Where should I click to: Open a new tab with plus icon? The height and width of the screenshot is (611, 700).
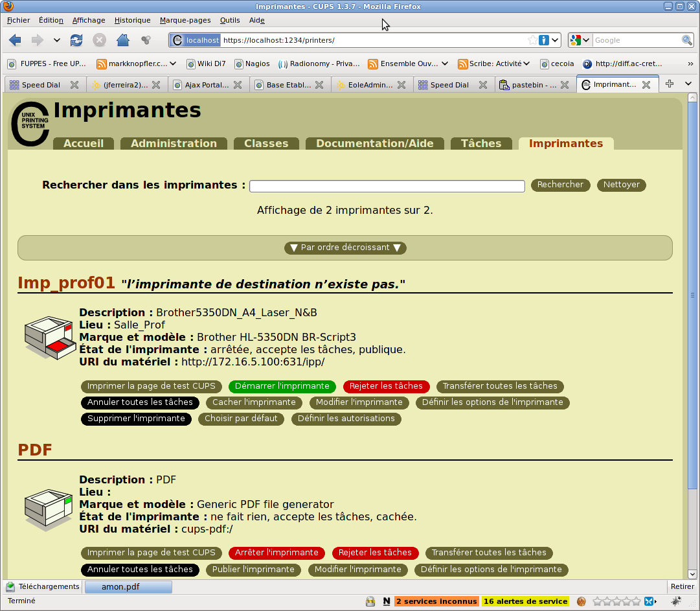(670, 84)
